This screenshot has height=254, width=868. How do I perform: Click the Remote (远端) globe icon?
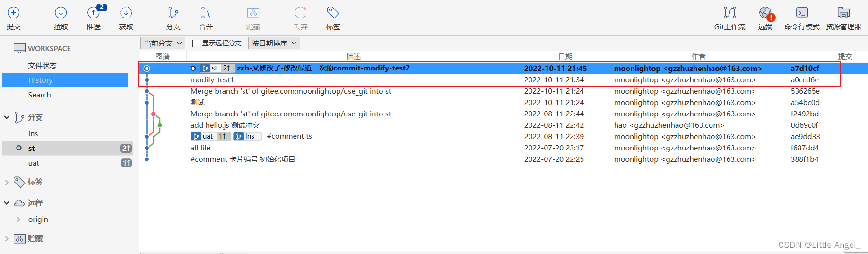point(765,13)
